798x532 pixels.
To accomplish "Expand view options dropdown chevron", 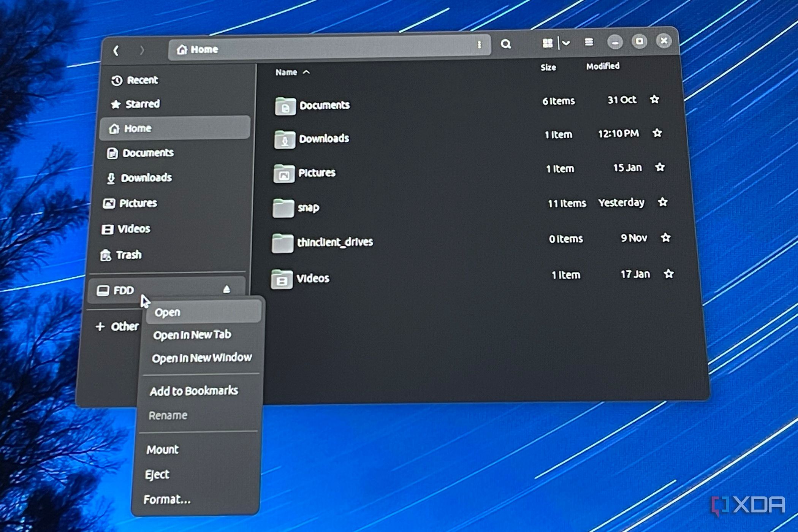I will click(x=566, y=43).
